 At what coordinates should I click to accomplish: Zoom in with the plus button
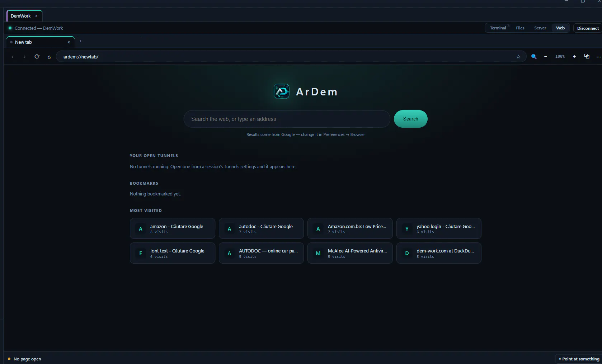coord(574,57)
